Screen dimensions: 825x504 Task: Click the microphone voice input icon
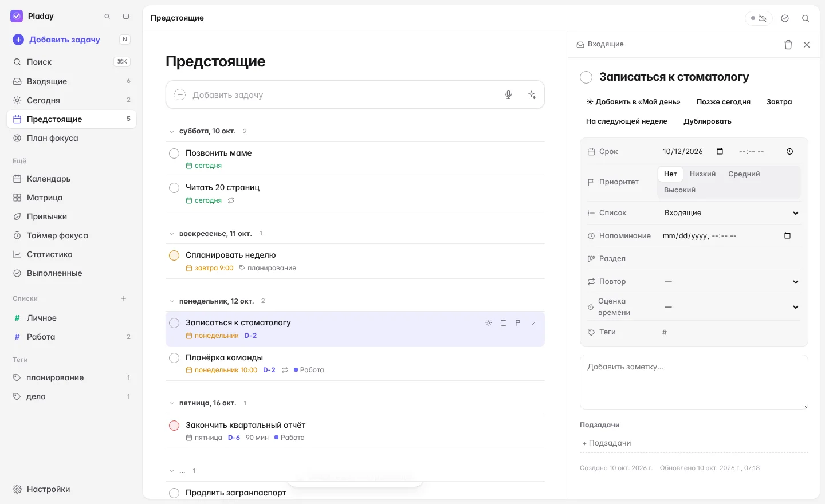[x=508, y=95]
